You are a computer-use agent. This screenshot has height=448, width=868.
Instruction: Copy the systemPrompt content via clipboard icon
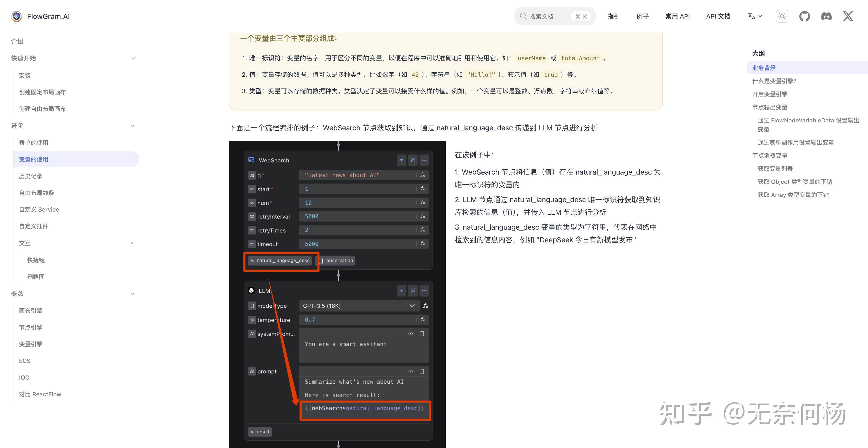(422, 333)
